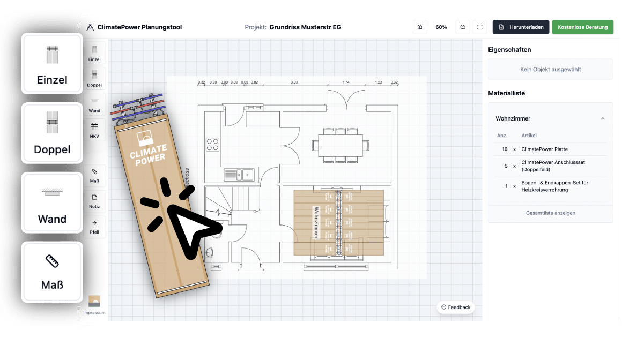Zoom out of the floor plan
The width and height of the screenshot is (644, 338).
coord(463,27)
